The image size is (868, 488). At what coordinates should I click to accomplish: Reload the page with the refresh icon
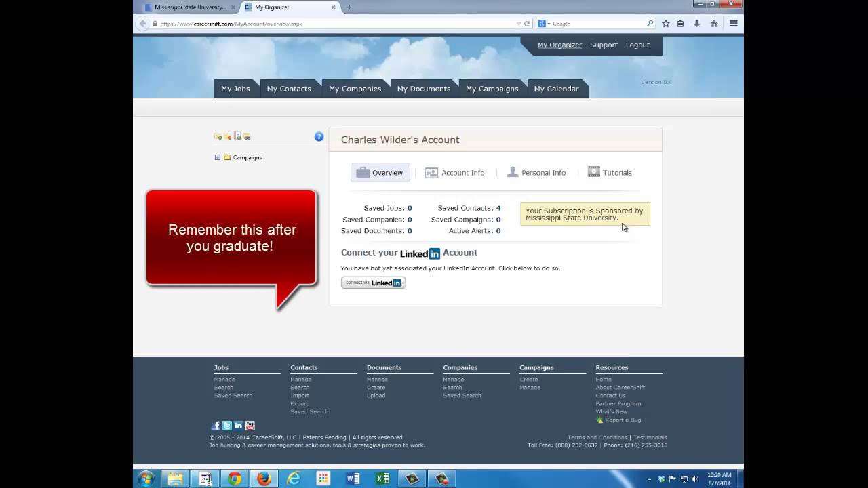click(x=527, y=24)
